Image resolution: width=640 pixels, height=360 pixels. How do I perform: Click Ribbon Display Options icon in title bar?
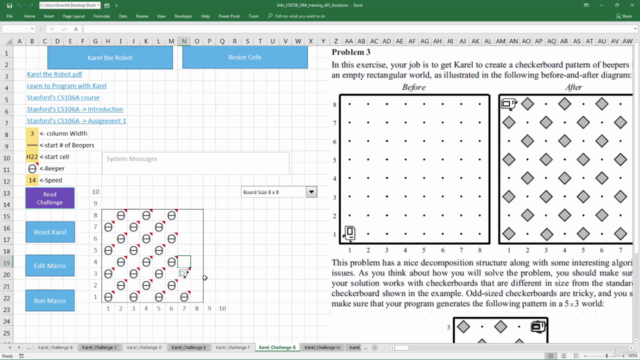pyautogui.click(x=586, y=5)
